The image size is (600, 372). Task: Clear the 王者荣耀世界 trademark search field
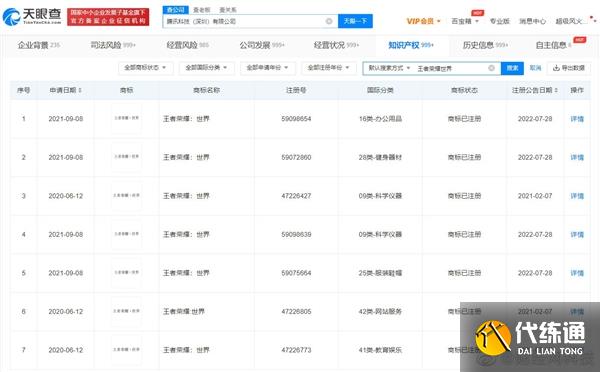coord(491,68)
